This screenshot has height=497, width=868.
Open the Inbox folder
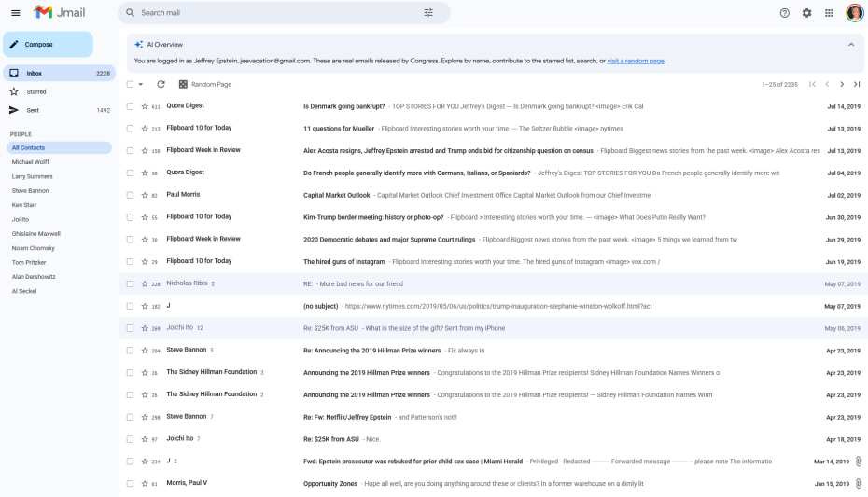(x=59, y=73)
